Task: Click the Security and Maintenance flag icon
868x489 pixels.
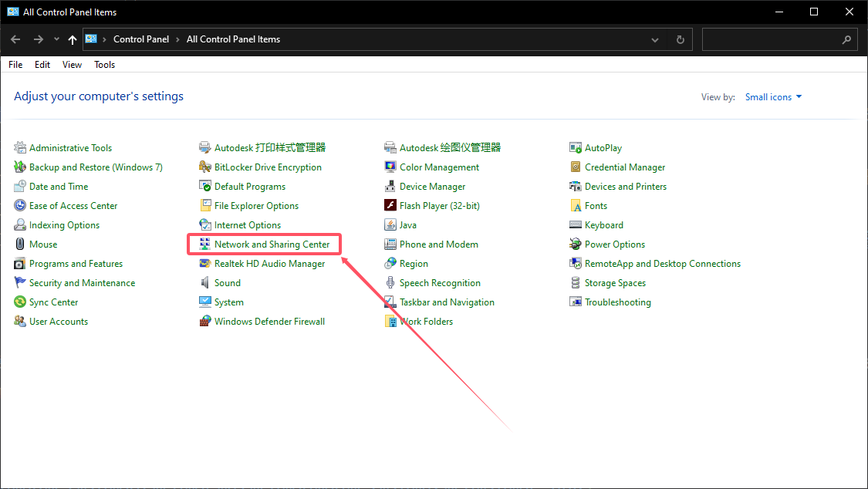Action: 20,282
